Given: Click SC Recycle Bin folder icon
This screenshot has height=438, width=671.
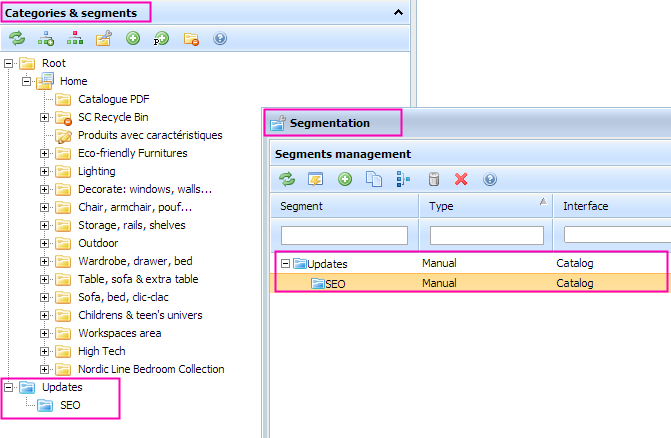Looking at the screenshot, I should (x=63, y=118).
